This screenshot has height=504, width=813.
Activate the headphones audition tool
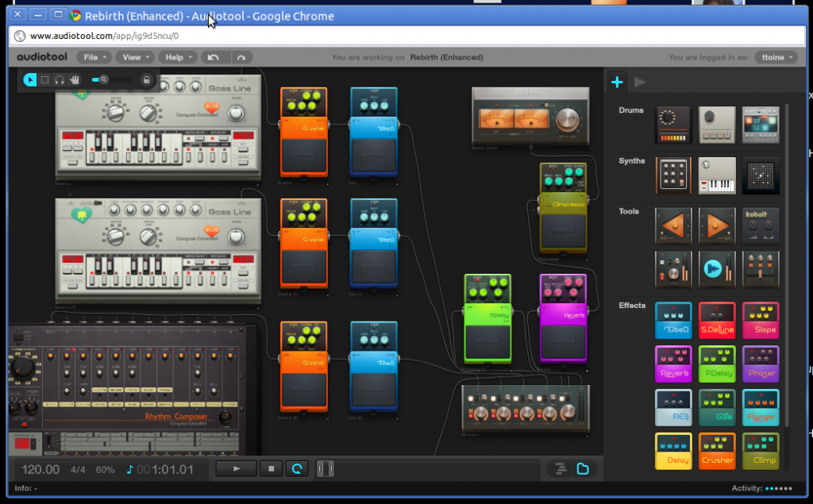tap(60, 80)
